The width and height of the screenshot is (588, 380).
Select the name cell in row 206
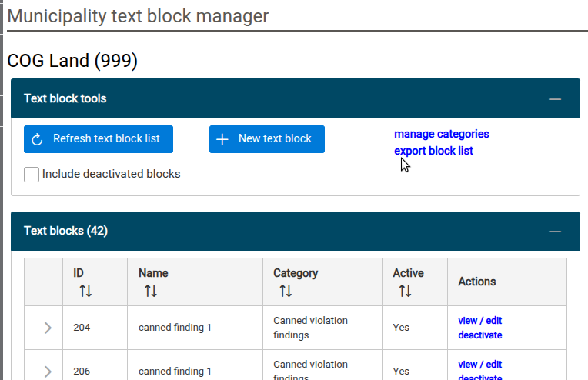(195, 365)
